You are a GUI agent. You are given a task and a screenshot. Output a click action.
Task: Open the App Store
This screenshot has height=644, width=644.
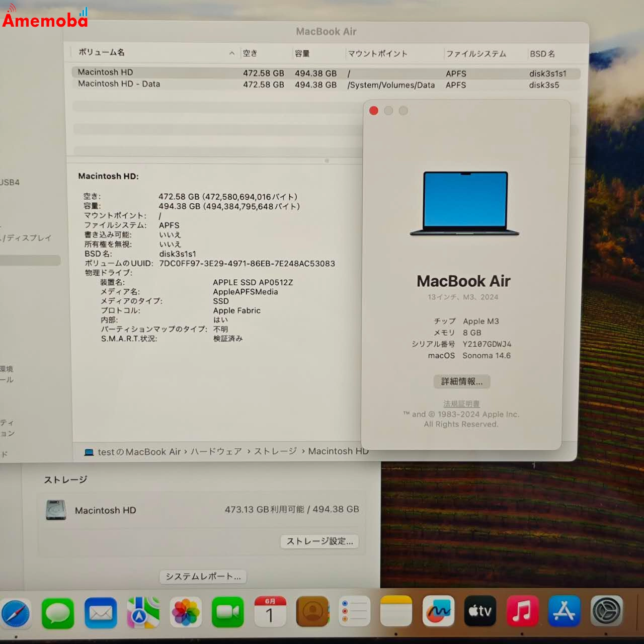(563, 611)
